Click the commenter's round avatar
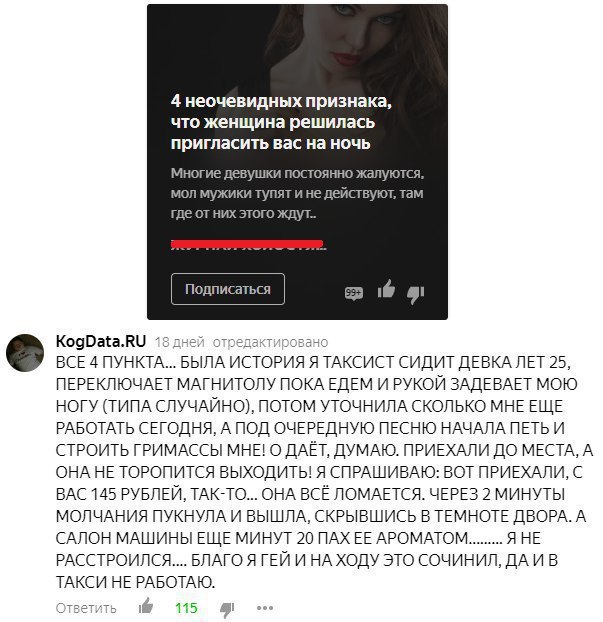Viewport: 603px width, 622px height. point(25,353)
